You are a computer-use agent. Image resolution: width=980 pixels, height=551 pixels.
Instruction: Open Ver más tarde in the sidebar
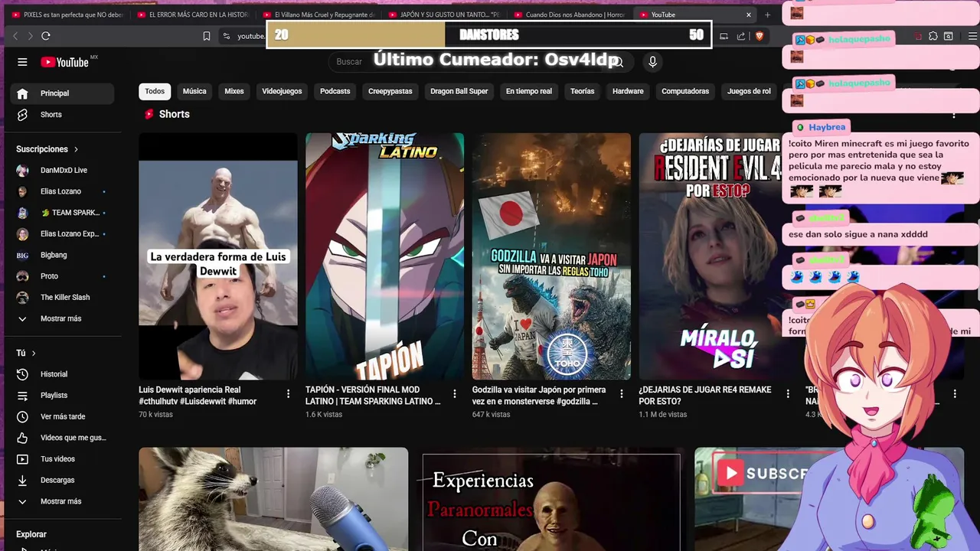pos(63,416)
